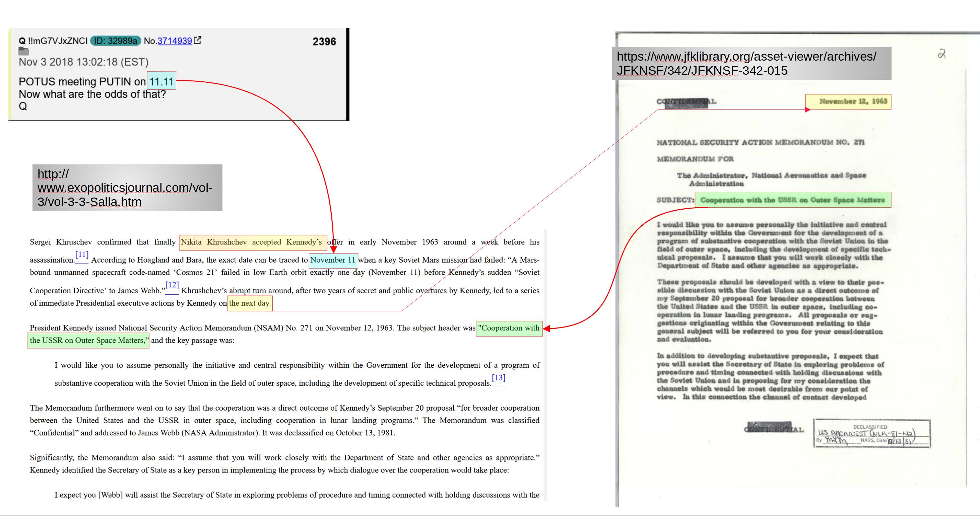The width and height of the screenshot is (980, 517).
Task: Click memo subject 'Cooperation with the USSR' line
Action: [x=793, y=200]
